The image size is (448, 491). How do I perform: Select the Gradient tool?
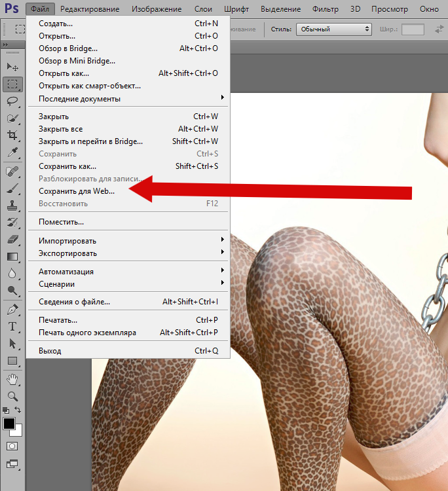tap(12, 257)
